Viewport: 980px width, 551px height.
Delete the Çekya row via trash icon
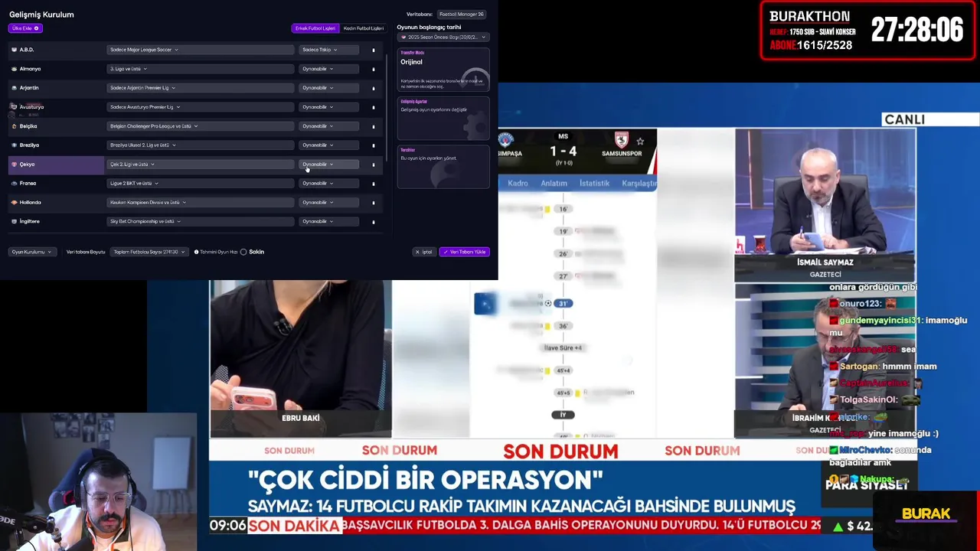374,165
